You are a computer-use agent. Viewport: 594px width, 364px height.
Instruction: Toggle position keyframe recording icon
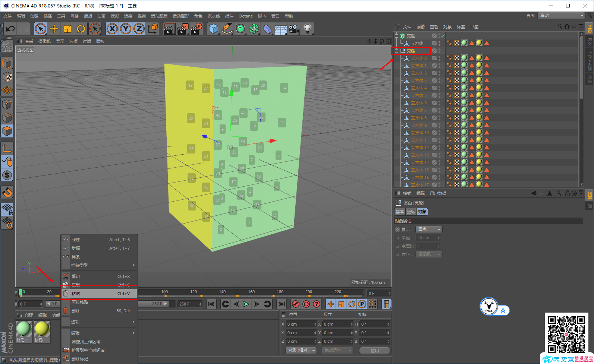pos(331,304)
